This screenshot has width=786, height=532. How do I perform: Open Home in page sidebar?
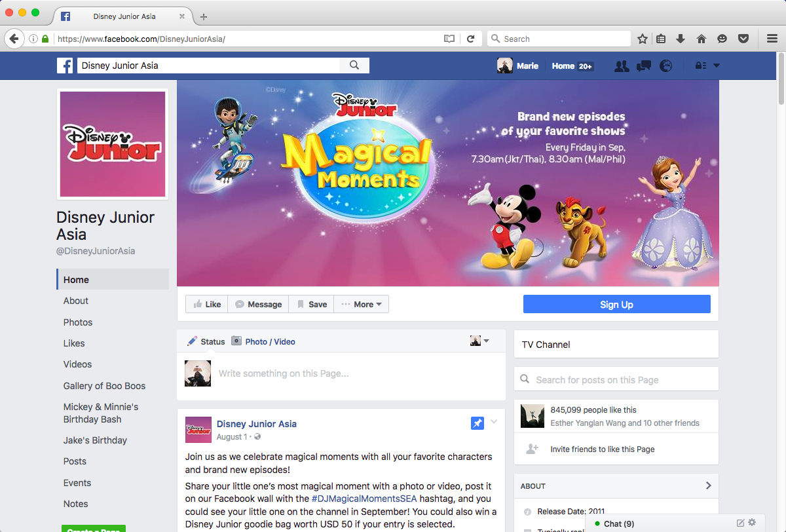(113, 279)
